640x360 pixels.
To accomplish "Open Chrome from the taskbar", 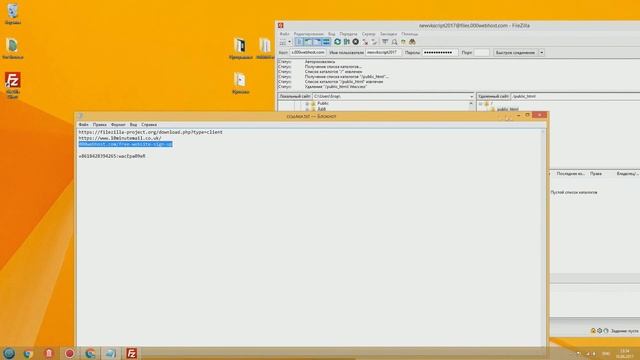I will pos(29,353).
